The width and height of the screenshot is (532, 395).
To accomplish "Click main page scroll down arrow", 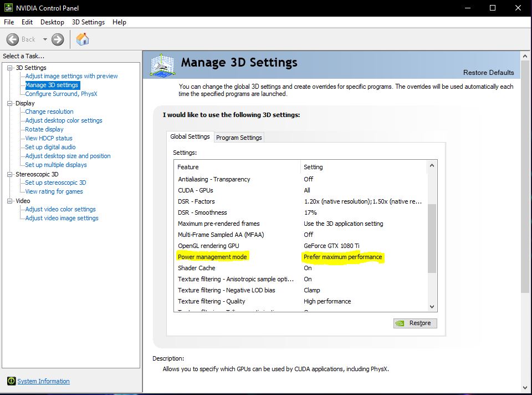I will tap(525, 388).
